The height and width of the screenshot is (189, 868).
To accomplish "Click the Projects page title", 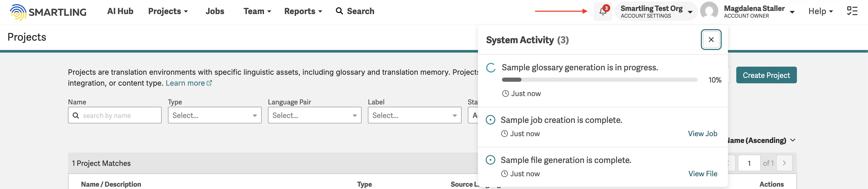I will pyautogui.click(x=27, y=37).
